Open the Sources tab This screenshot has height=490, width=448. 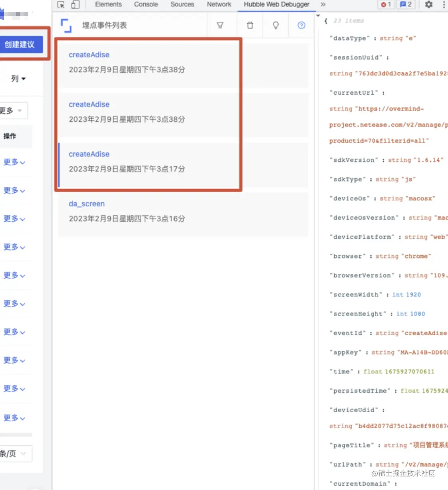click(182, 4)
